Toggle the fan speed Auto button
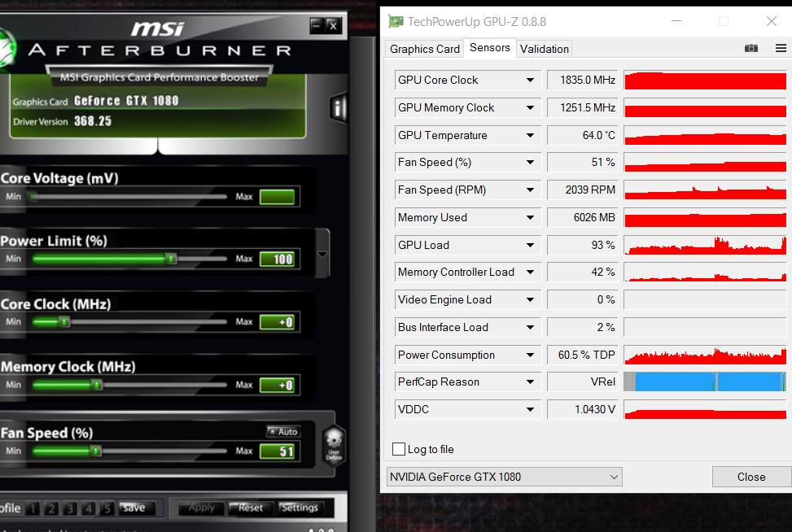Screen dimensions: 792x532 click(283, 432)
